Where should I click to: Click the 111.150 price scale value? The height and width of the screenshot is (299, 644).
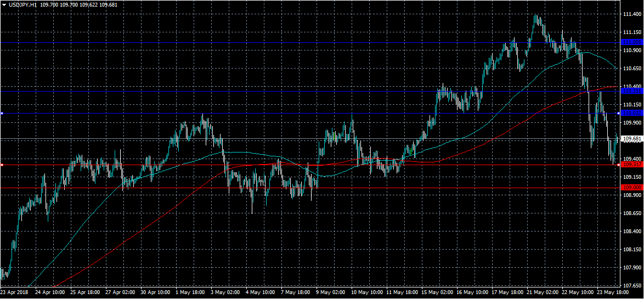(632, 32)
